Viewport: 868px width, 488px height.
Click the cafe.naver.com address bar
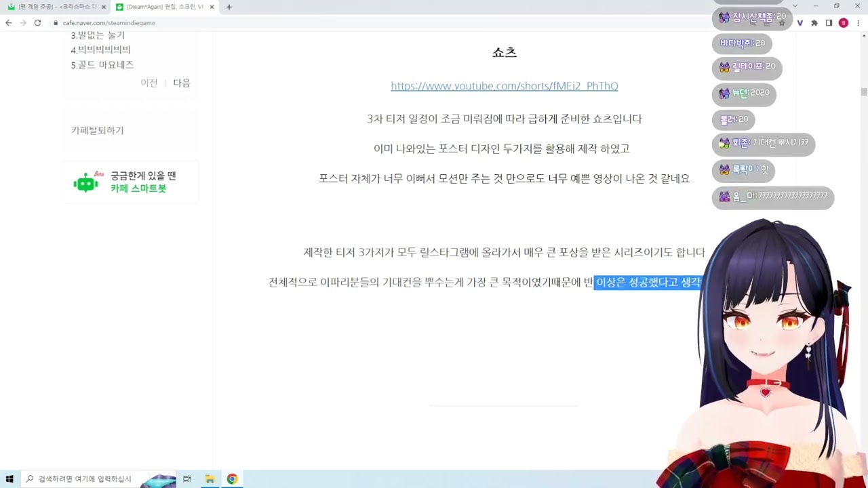pos(108,22)
